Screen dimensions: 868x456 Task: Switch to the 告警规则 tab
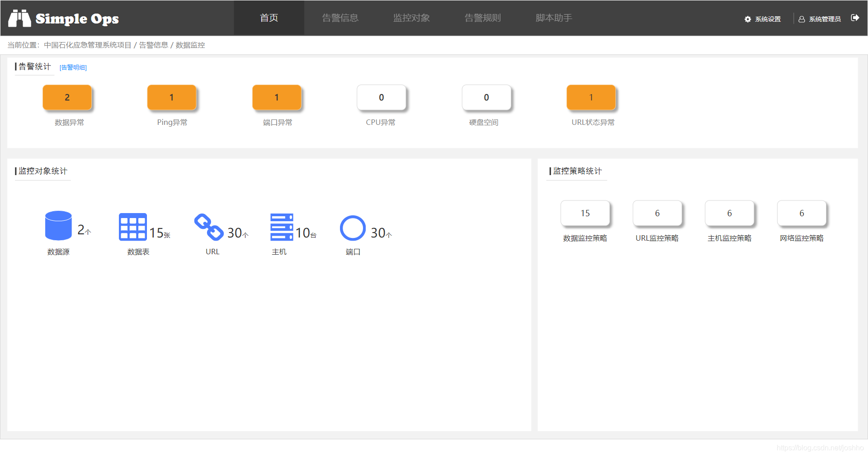[482, 18]
